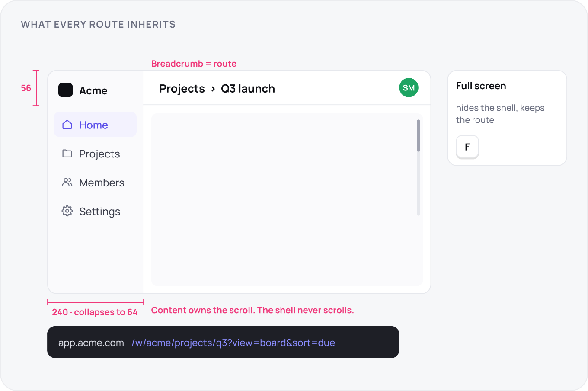Click the Acme workspace name

coord(93,90)
